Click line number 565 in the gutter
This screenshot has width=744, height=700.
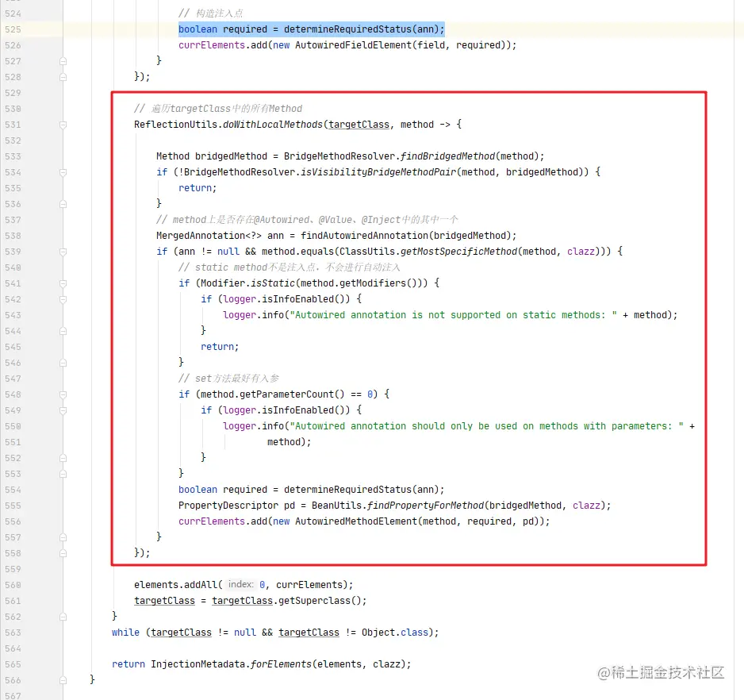point(13,664)
